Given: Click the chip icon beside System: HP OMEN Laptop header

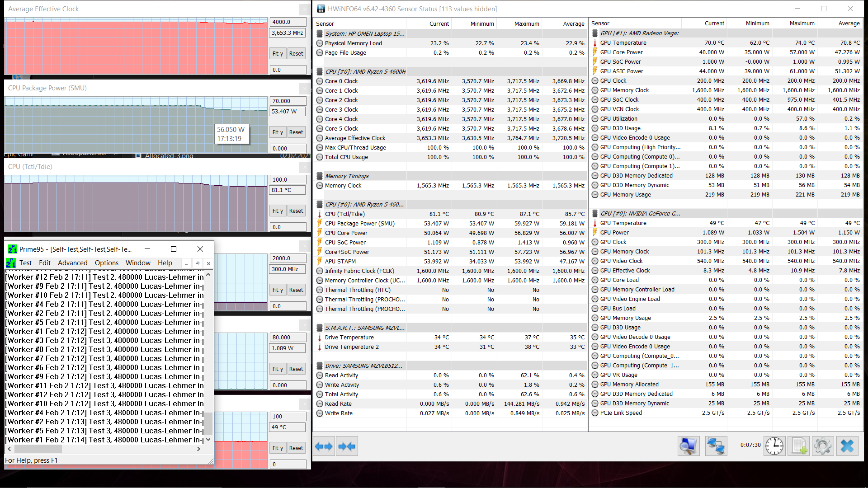Looking at the screenshot, I should coord(320,34).
